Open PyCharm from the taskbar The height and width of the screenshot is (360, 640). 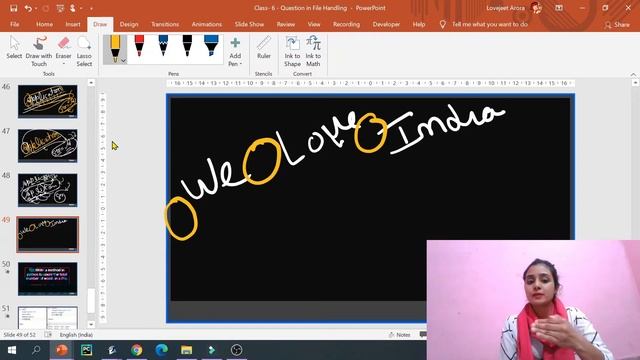(87, 350)
